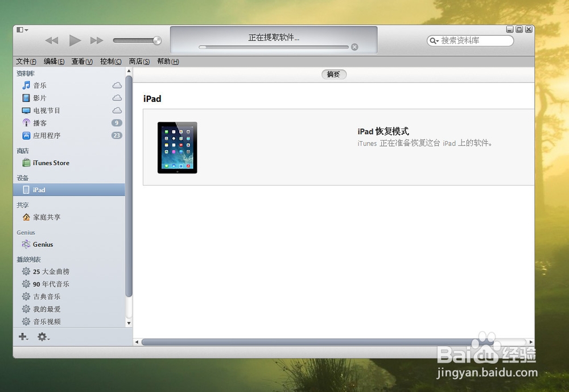The height and width of the screenshot is (392, 569).
Task: Open search options magnifier dropdown
Action: (434, 40)
